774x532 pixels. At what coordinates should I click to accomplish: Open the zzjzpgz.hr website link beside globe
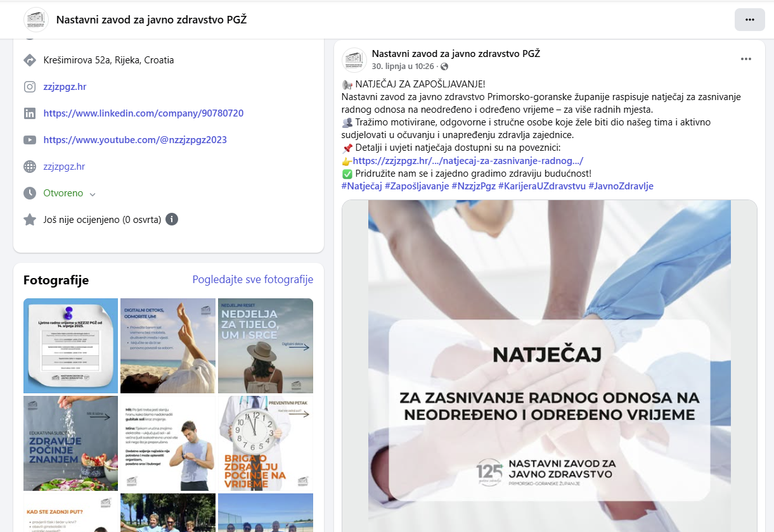(x=64, y=167)
